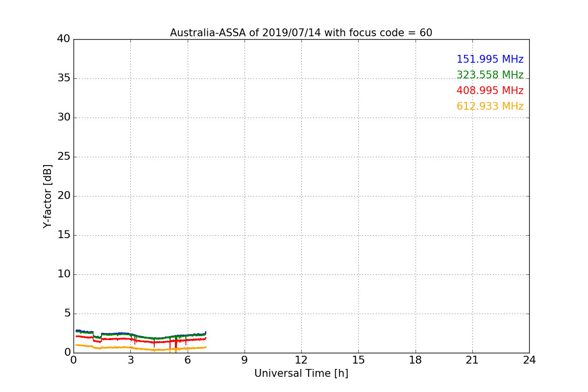Click x-axis tick value '15'
Screen dimensions: 588x392
[x=358, y=360]
